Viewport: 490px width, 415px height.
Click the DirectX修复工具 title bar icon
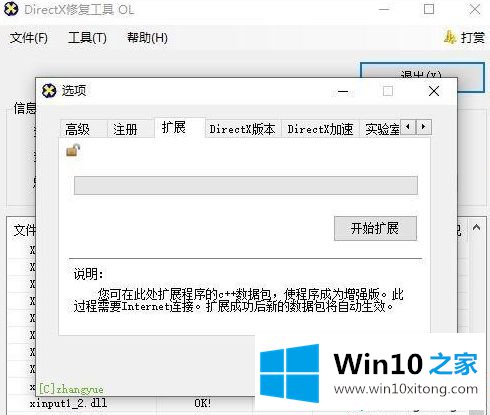coord(11,9)
